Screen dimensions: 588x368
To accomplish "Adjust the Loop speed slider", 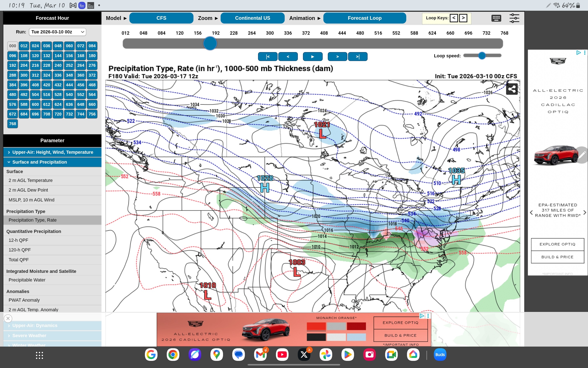I will tap(482, 56).
